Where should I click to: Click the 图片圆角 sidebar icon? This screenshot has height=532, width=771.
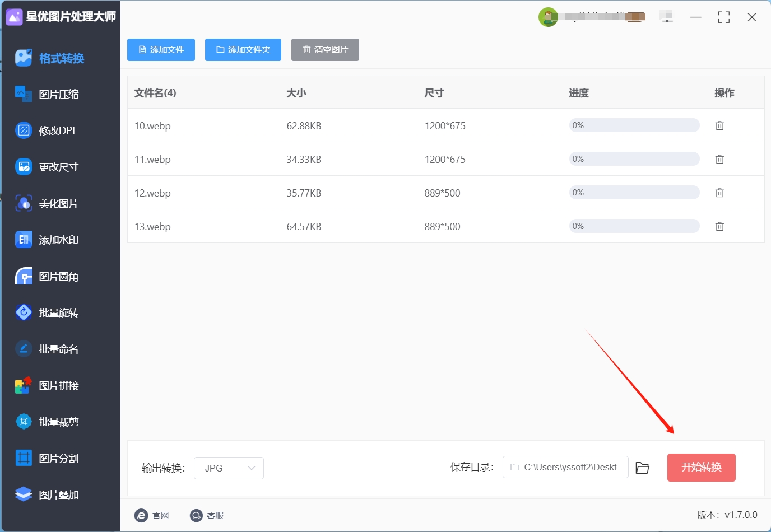[24, 276]
